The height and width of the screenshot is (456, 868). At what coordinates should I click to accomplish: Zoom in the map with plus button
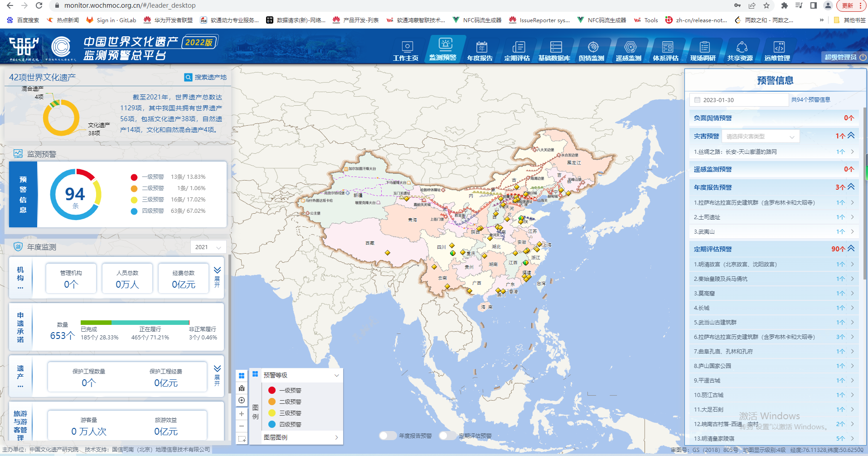[x=242, y=414]
